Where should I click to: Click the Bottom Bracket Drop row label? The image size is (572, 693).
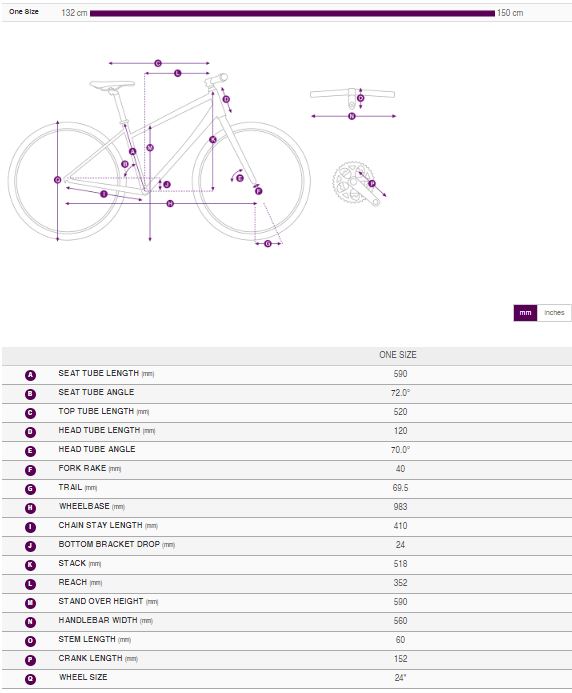117,544
